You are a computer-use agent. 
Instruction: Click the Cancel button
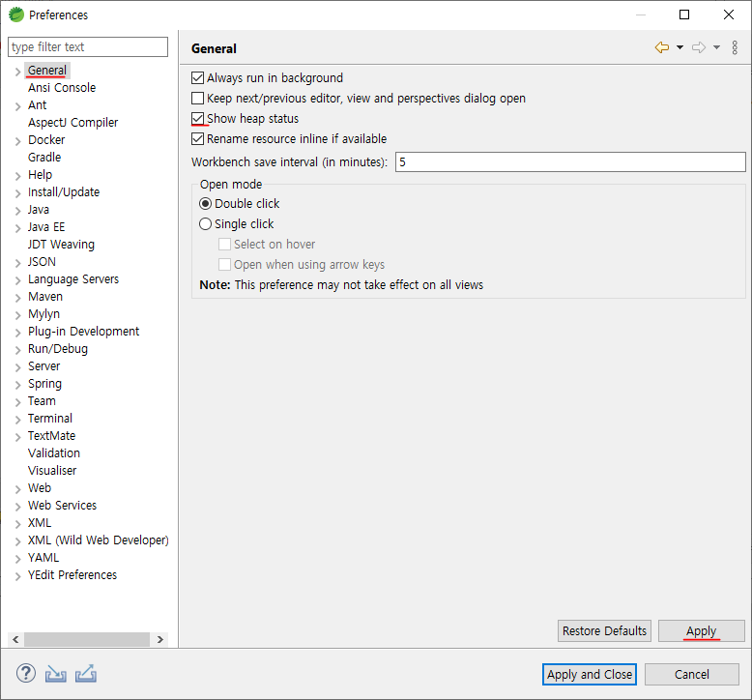point(691,675)
